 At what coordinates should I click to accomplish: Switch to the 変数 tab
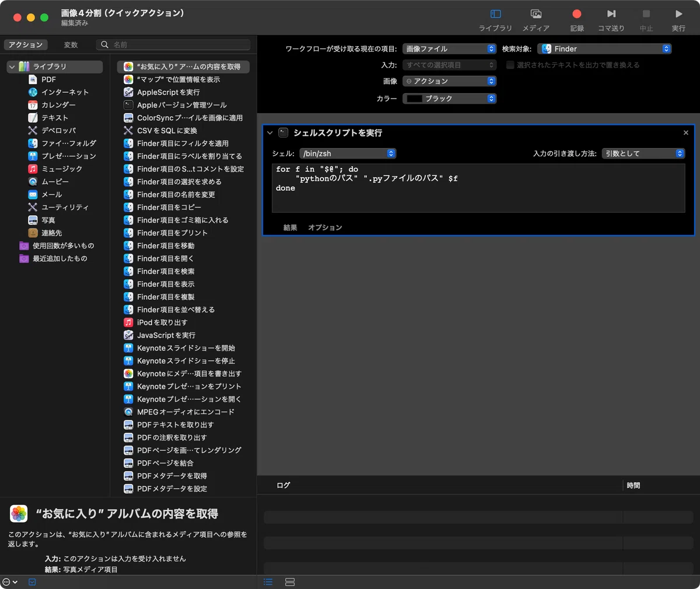click(x=71, y=45)
